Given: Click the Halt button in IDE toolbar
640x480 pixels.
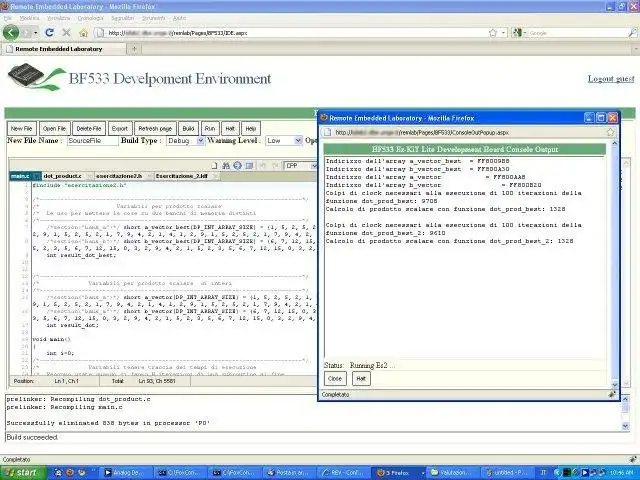Looking at the screenshot, I should 230,129.
